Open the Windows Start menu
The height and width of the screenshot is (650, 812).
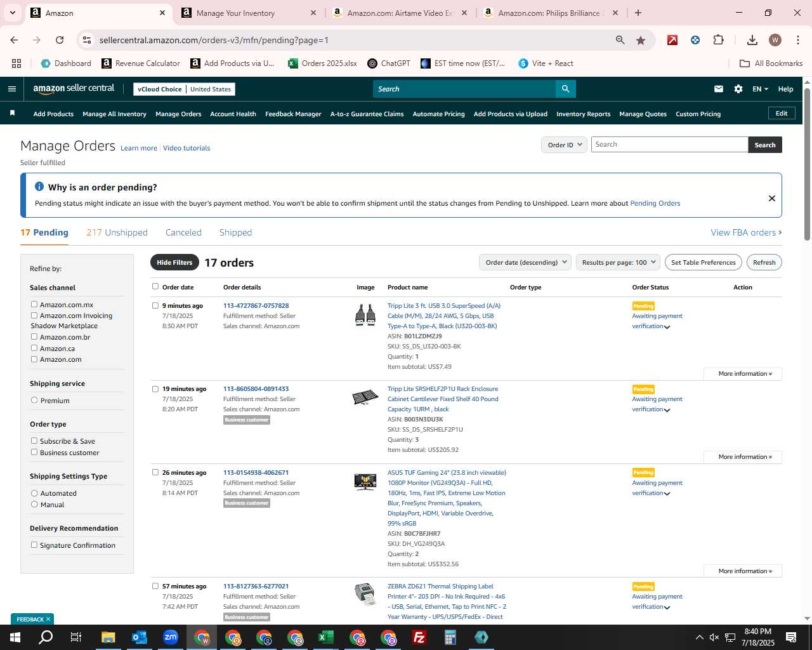(15, 637)
